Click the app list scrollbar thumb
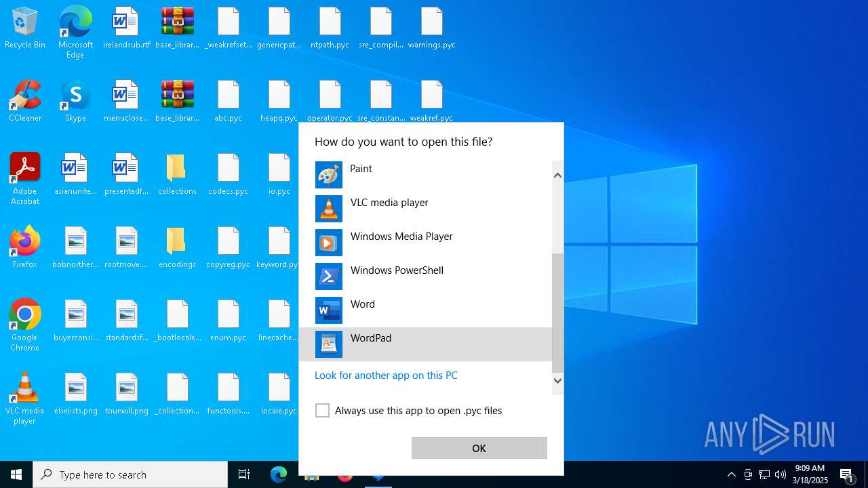 point(558,313)
